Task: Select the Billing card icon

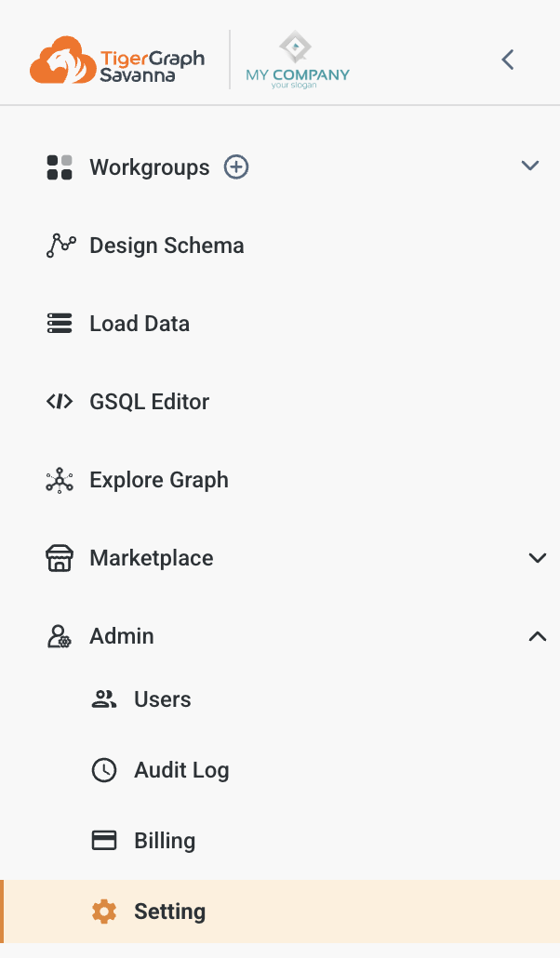Action: click(x=104, y=840)
